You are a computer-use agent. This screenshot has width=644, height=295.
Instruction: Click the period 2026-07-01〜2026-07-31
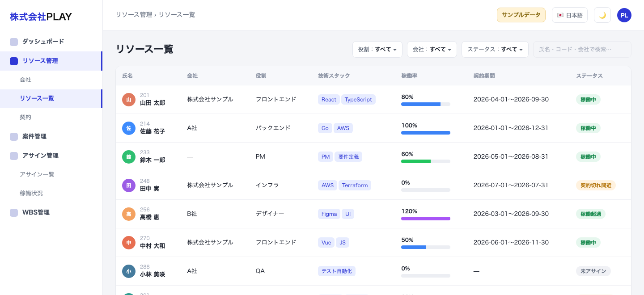point(511,185)
